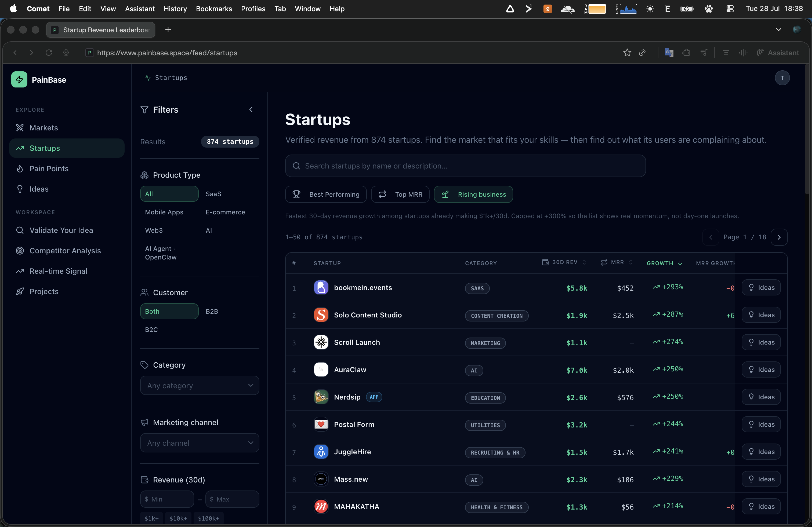Select the Best Performing tab
812x527 pixels.
326,194
